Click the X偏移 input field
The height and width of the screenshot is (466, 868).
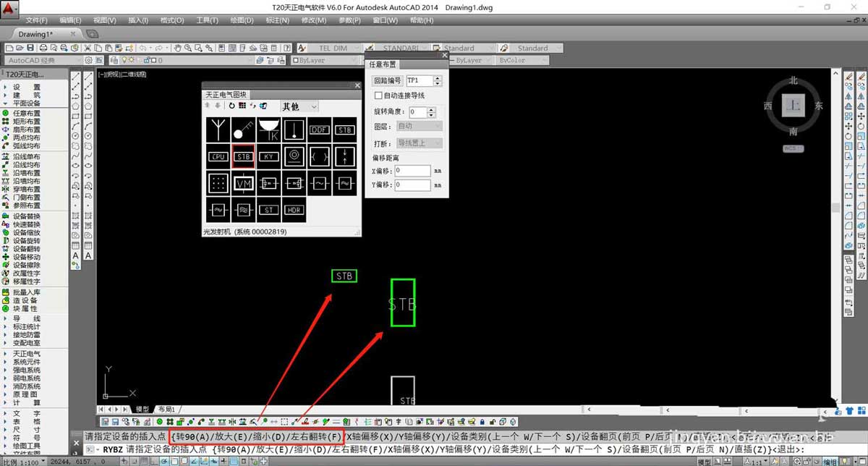[413, 171]
